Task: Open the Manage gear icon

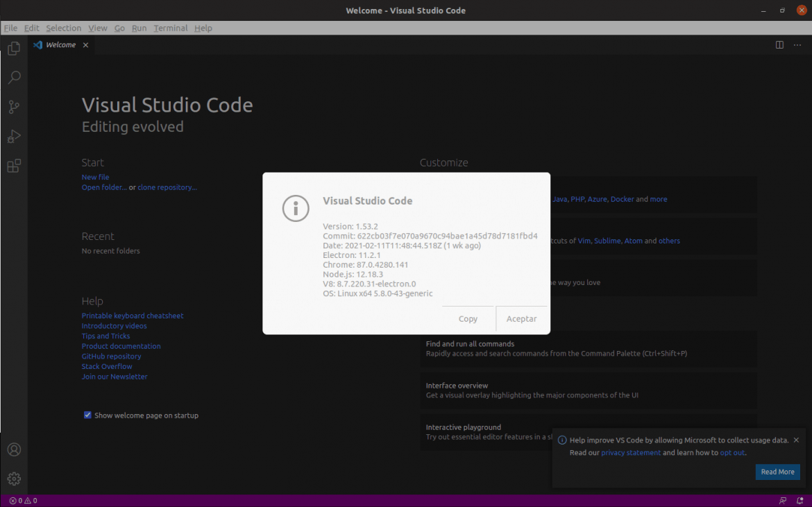Action: point(14,479)
